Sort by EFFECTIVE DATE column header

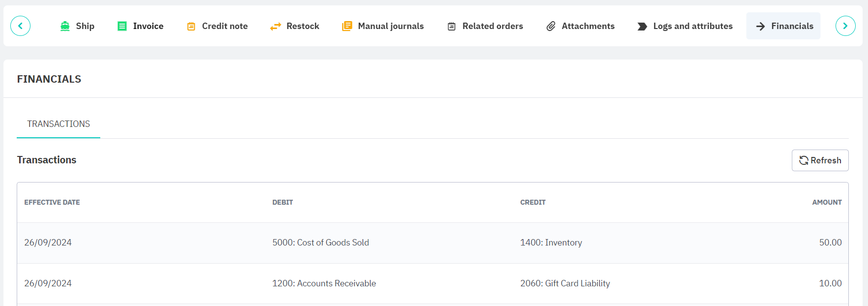click(52, 202)
